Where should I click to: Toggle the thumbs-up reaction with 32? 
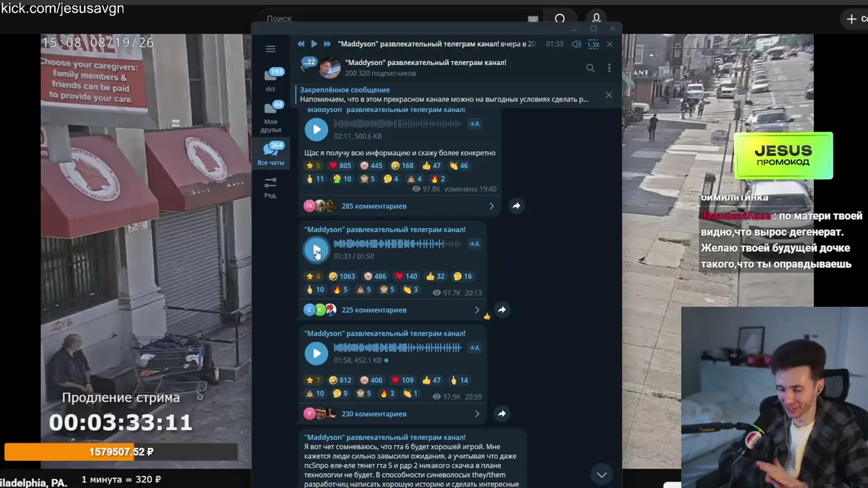click(x=435, y=276)
